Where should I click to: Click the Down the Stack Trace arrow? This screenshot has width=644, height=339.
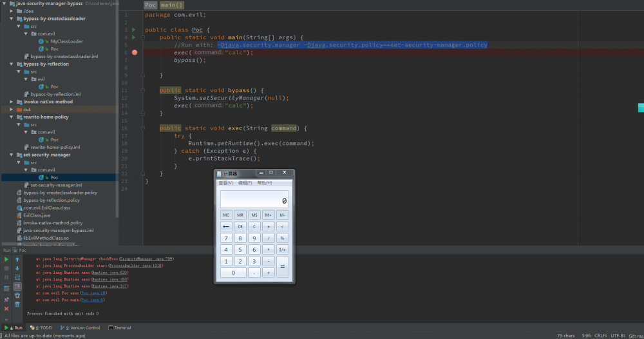pyautogui.click(x=17, y=268)
